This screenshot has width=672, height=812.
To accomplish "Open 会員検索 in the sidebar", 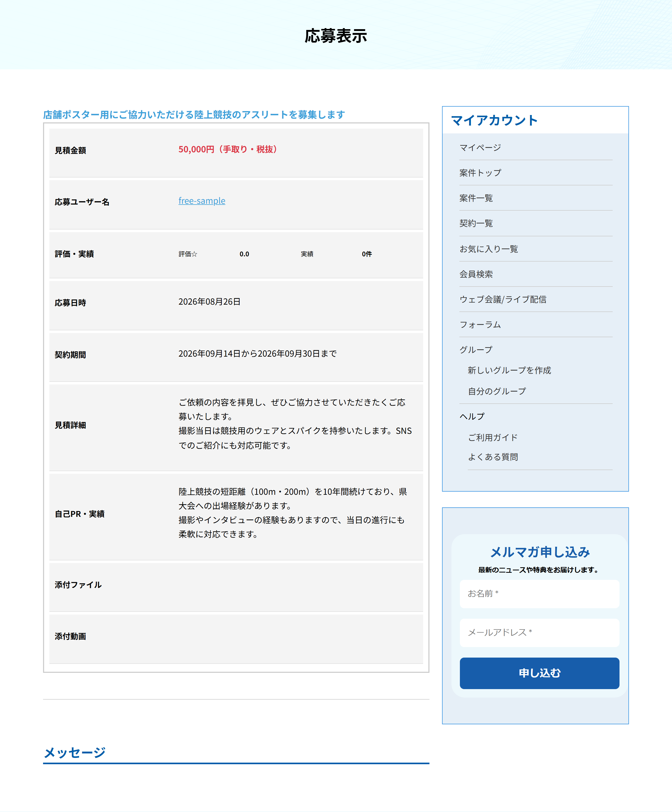I will (476, 274).
